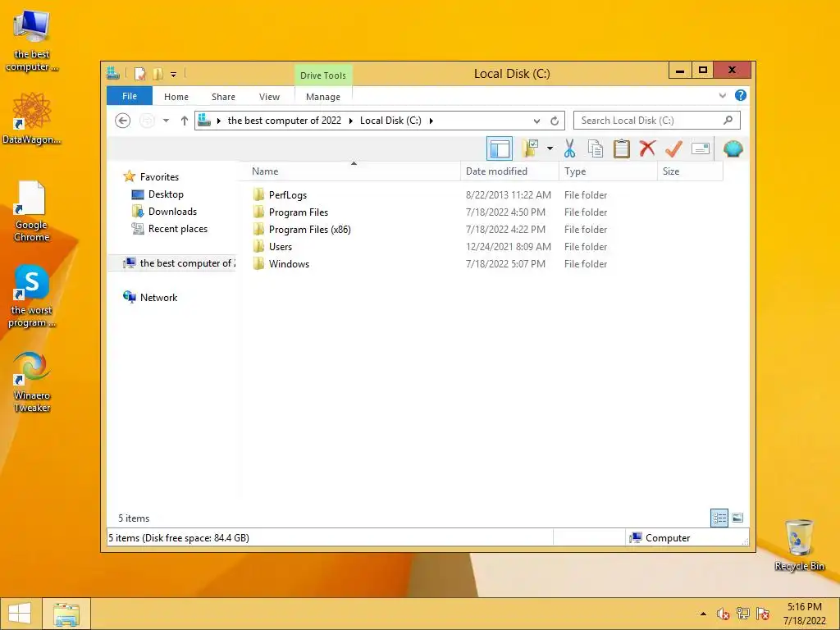Screen dimensions: 840x630
Task: Open the taskbar clock showing 5:16 PM
Action: (804, 614)
